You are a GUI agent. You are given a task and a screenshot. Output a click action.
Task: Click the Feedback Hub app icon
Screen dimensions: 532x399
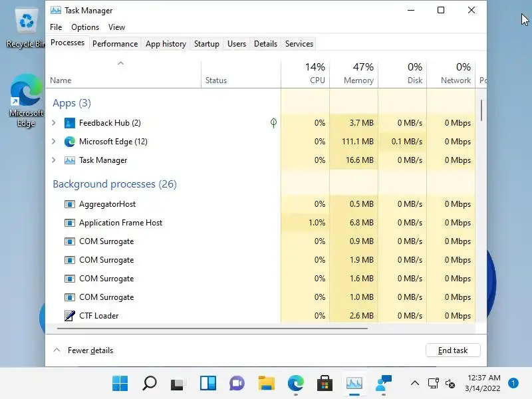point(70,123)
